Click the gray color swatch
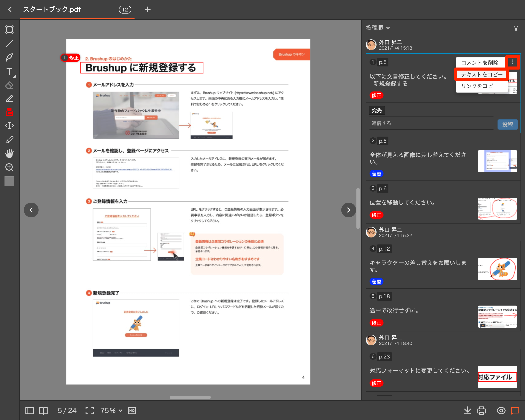Screen dimensions: 525x420 [x=9, y=181]
